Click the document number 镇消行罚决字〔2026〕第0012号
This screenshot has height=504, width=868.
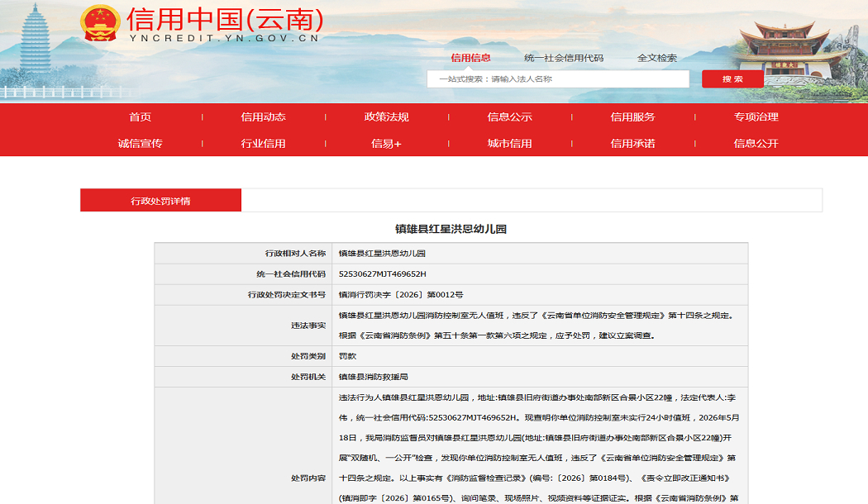[x=401, y=295]
